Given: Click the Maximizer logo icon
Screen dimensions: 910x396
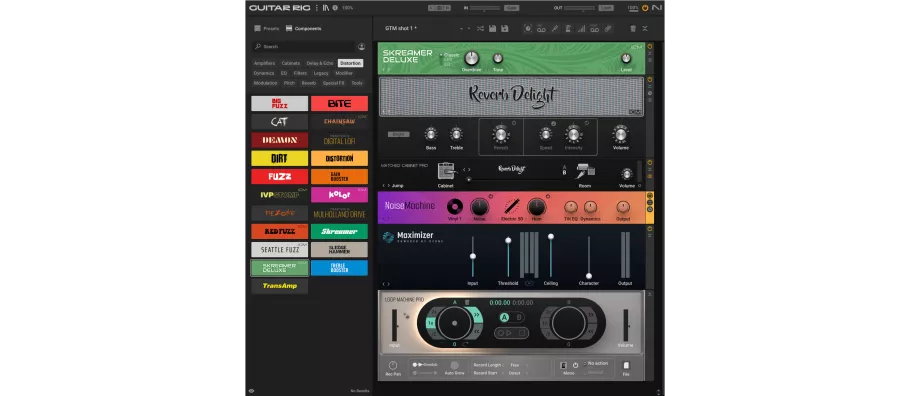Looking at the screenshot, I should click(388, 237).
